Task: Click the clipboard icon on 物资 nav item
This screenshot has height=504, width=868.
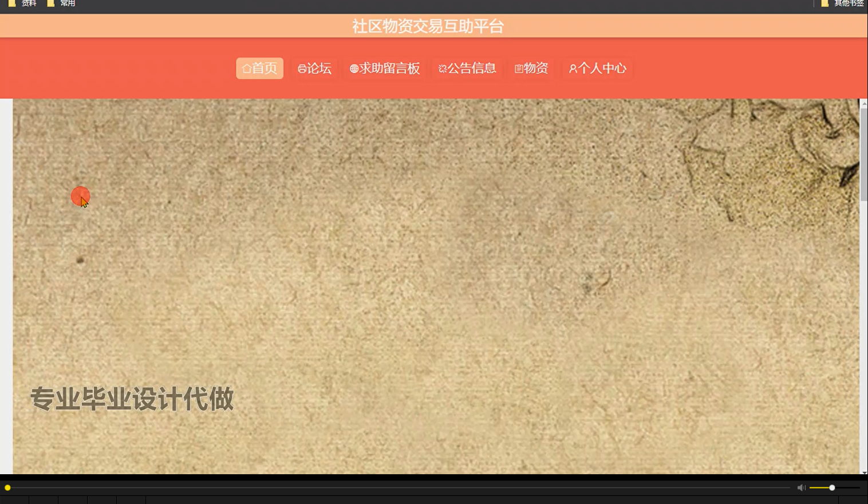Action: pos(518,69)
